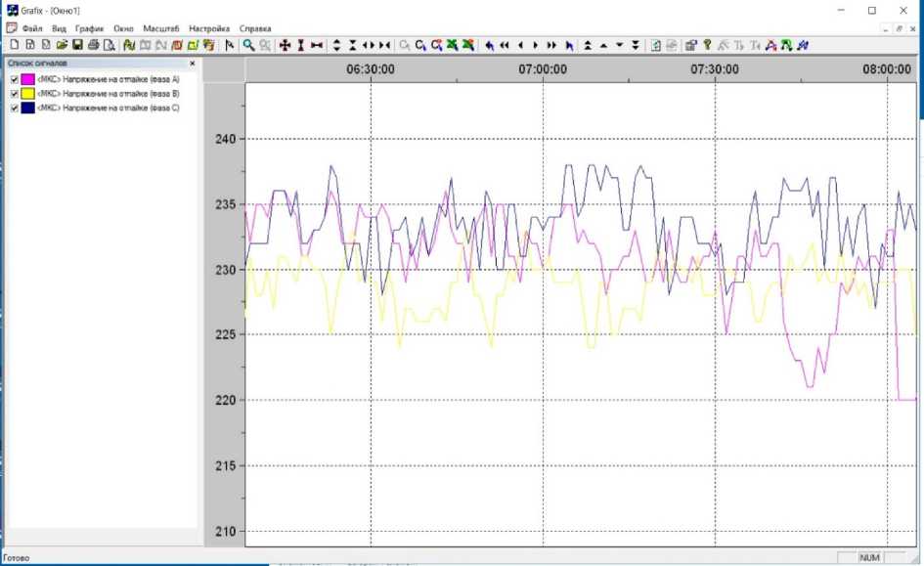Close the Список сигналов panel
This screenshot has width=924, height=566.
(192, 64)
